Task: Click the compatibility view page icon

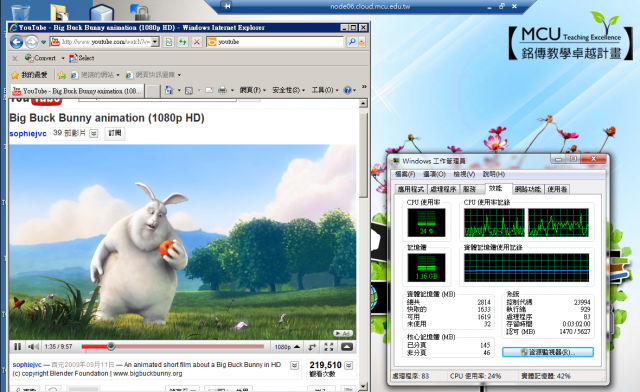Action: 169,42
